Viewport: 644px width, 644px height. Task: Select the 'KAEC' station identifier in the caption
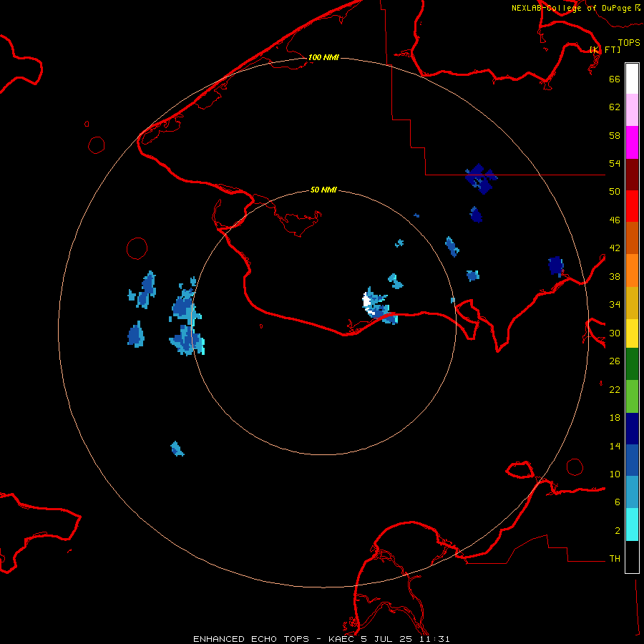pos(341,639)
